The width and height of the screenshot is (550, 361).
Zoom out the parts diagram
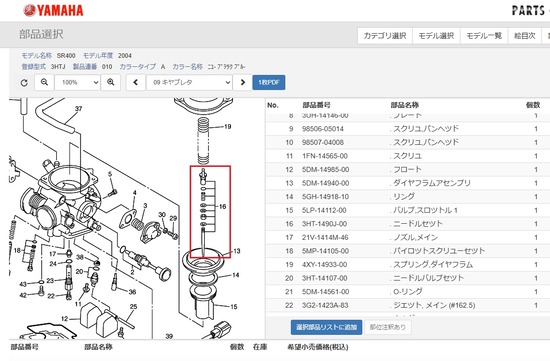tap(44, 82)
